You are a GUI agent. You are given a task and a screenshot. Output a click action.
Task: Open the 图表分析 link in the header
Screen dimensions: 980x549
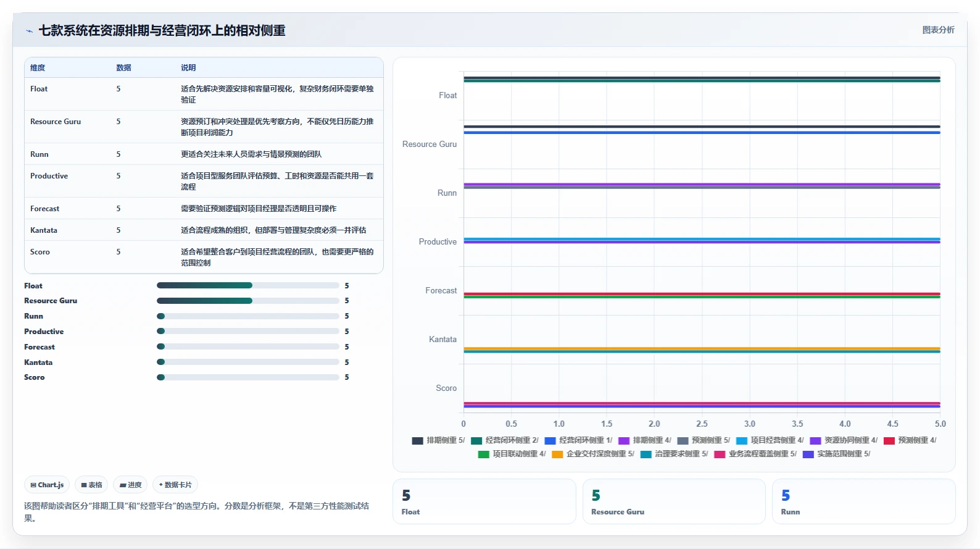coord(938,30)
